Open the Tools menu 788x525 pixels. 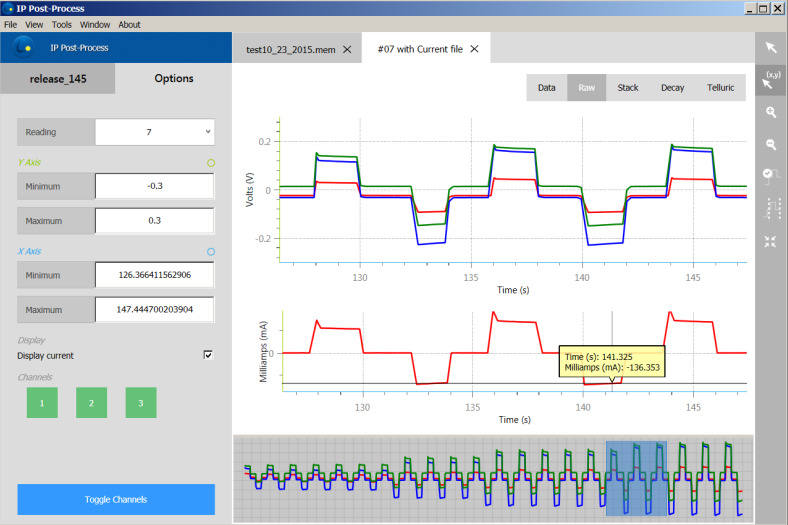62,24
